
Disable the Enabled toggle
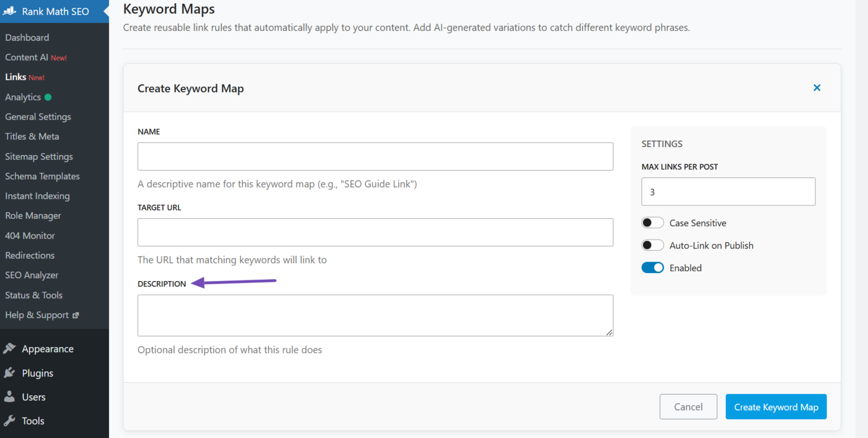(x=652, y=267)
